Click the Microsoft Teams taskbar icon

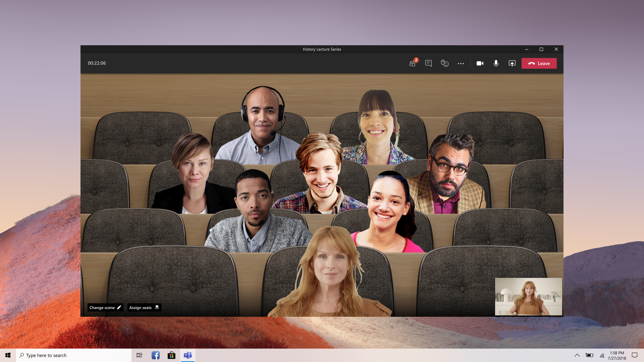tap(188, 355)
